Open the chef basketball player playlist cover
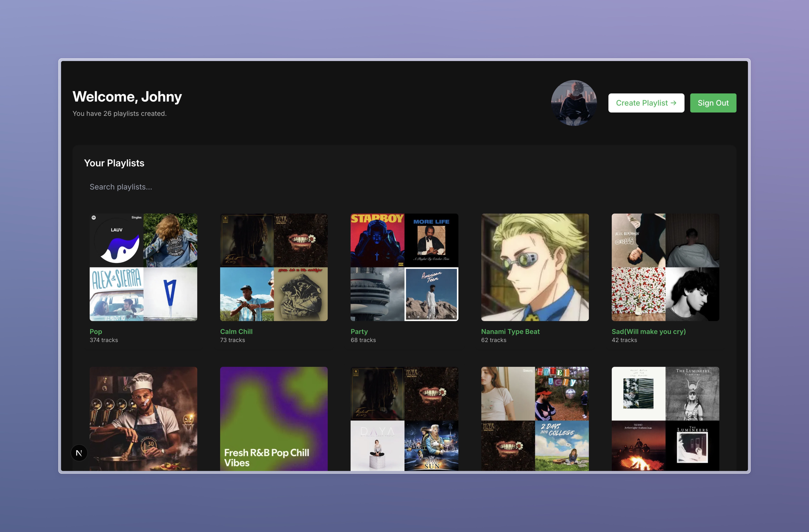 (x=143, y=419)
